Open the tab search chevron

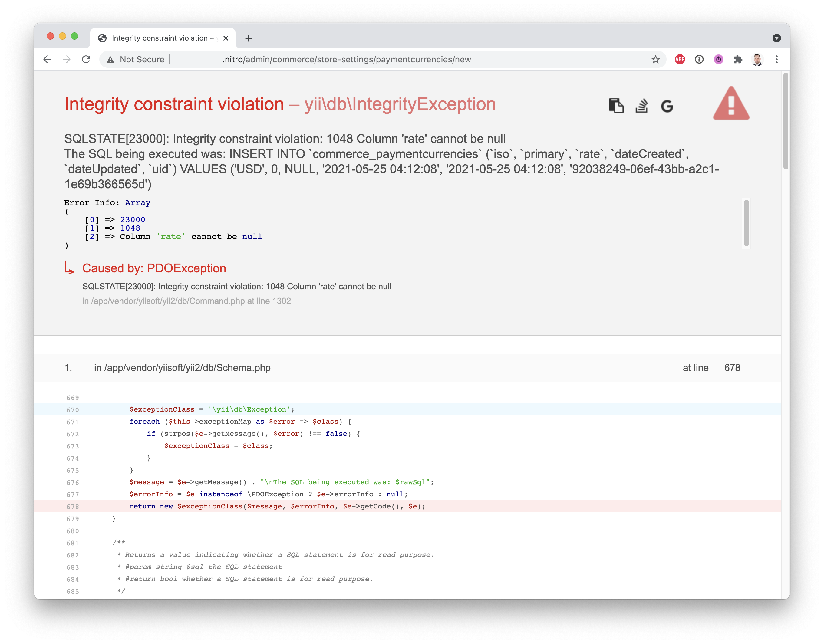tap(777, 38)
